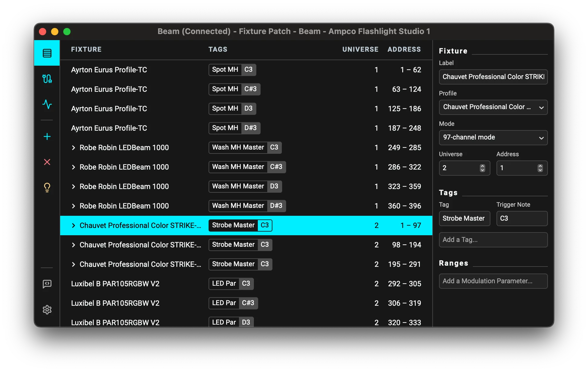Image resolution: width=588 pixels, height=372 pixels.
Task: Expand the selected Chauvet Color STRIKE row
Action: (73, 226)
